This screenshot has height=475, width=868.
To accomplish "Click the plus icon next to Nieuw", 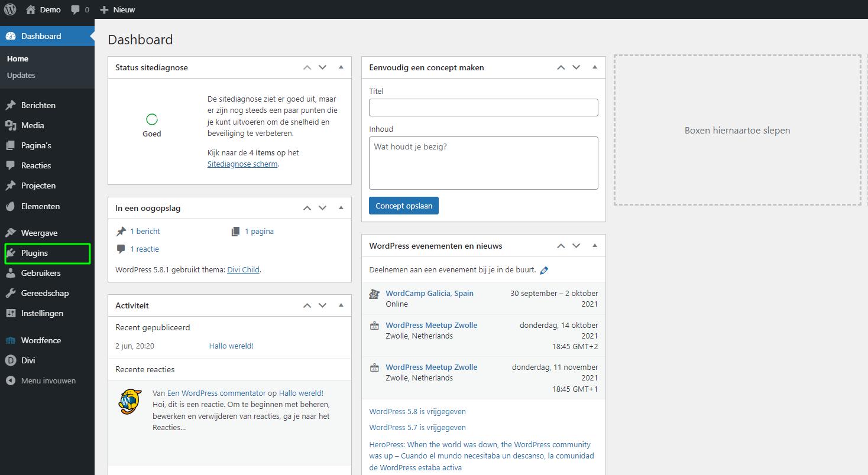I will 104,9.
